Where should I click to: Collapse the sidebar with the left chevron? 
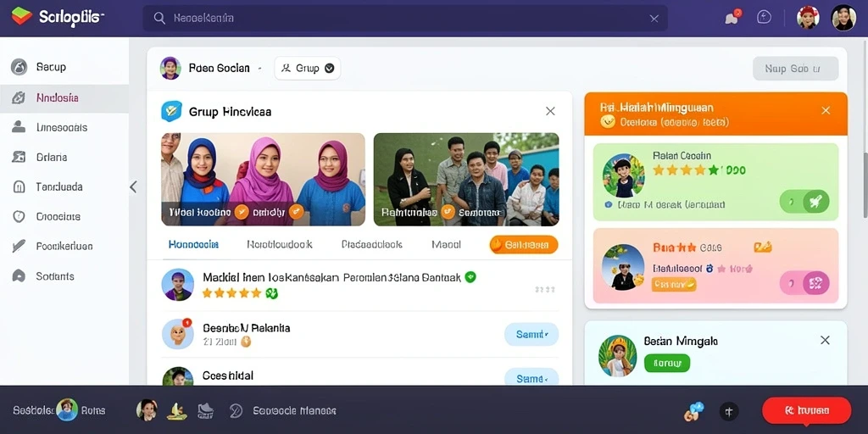pos(133,186)
